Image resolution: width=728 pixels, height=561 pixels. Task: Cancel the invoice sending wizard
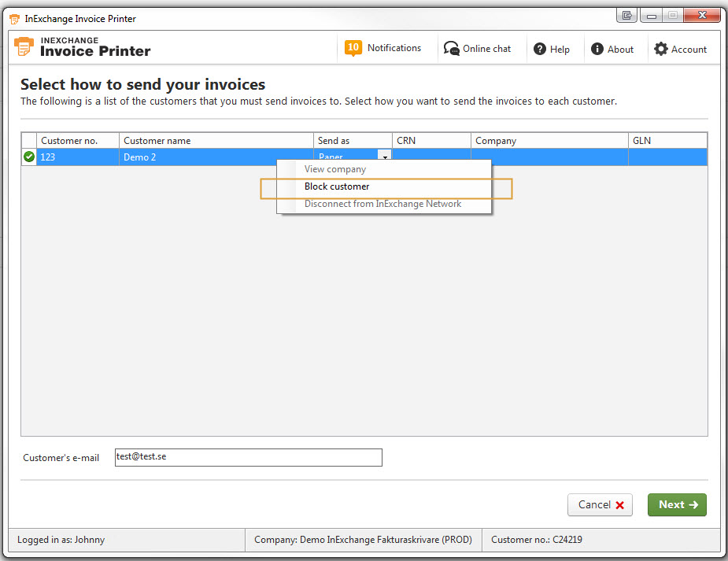[x=600, y=505]
